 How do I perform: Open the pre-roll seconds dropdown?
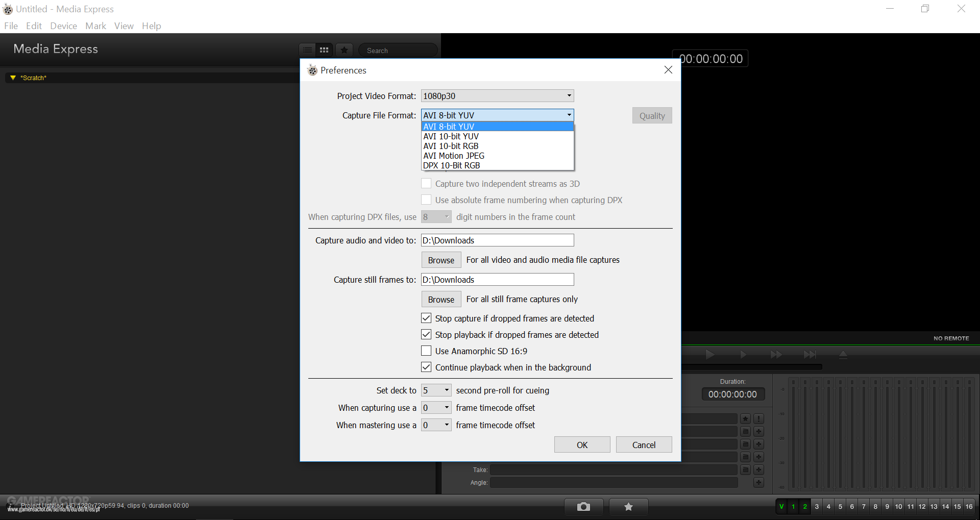(436, 390)
